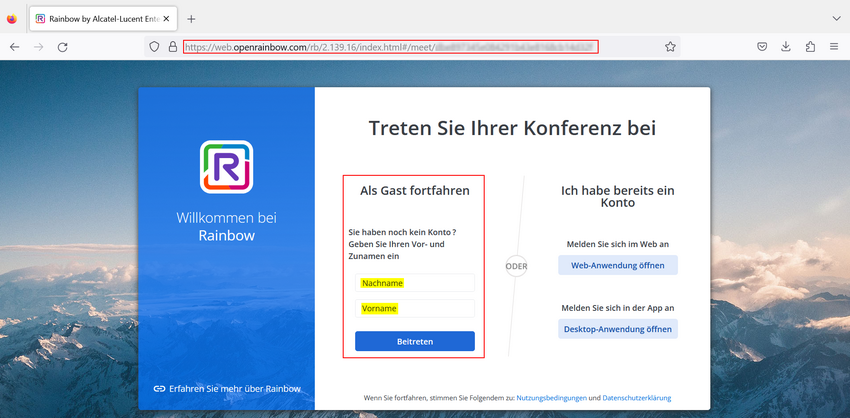This screenshot has height=418, width=850.
Task: Go forward to the next page
Action: click(x=38, y=47)
